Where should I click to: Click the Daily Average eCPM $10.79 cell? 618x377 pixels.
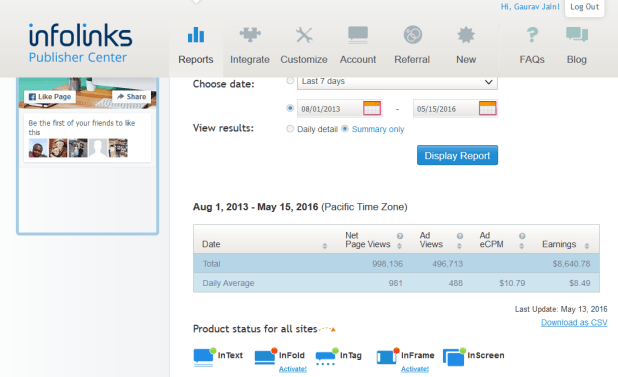(x=512, y=283)
